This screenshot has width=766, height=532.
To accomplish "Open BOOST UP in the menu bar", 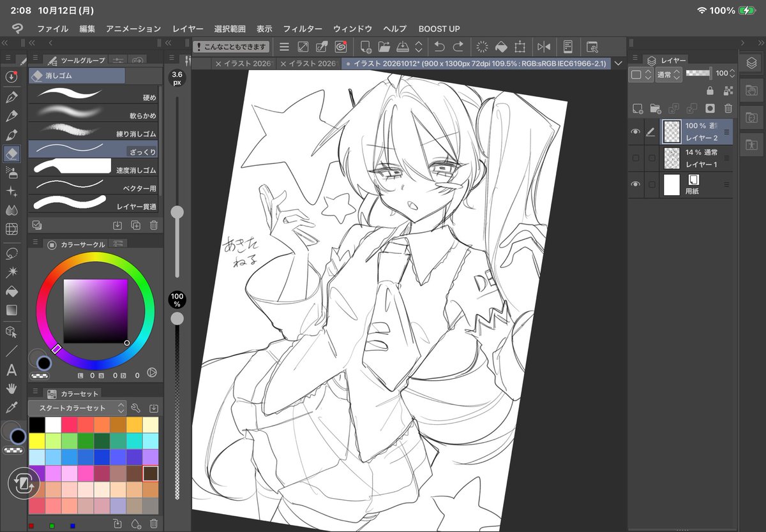I will click(x=439, y=29).
